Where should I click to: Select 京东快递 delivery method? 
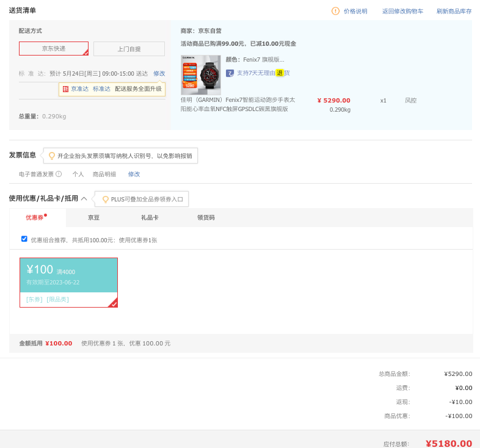[54, 49]
